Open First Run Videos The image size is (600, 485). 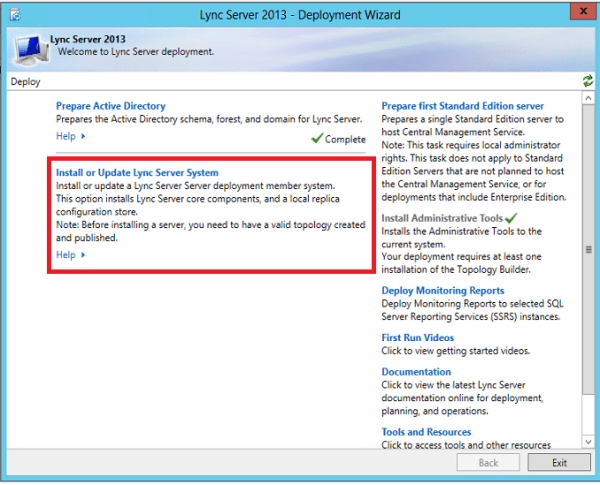click(x=417, y=338)
